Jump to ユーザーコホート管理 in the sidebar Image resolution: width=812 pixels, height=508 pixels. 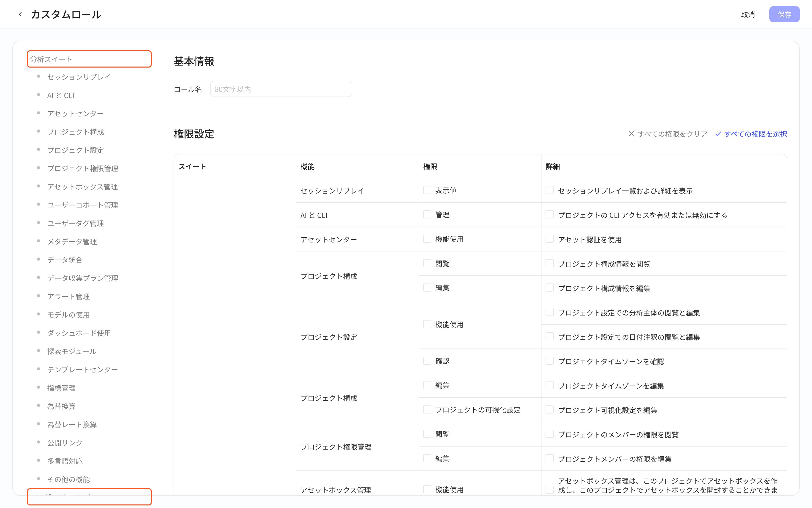[x=82, y=205]
